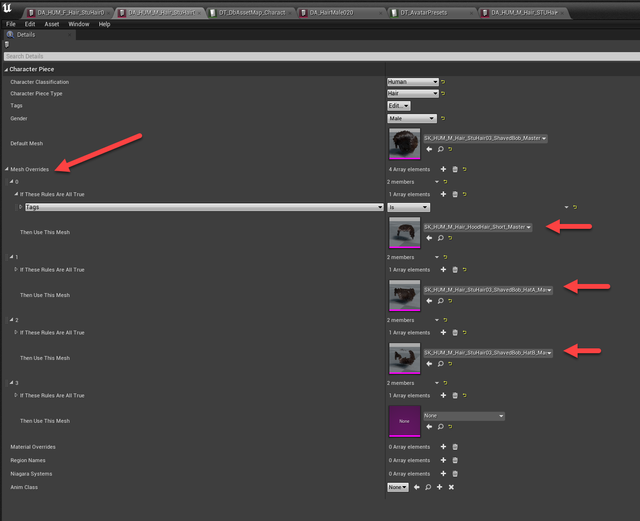Add element to Niagara Systems array
Screen dimensions: 640x521
(443, 474)
